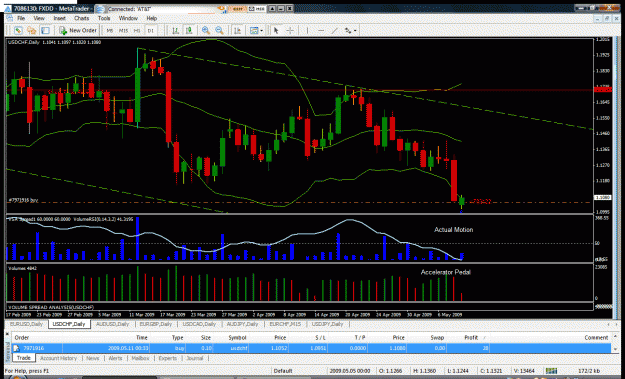Image resolution: width=625 pixels, height=379 pixels.
Task: Open the Tools menu
Action: (104, 18)
